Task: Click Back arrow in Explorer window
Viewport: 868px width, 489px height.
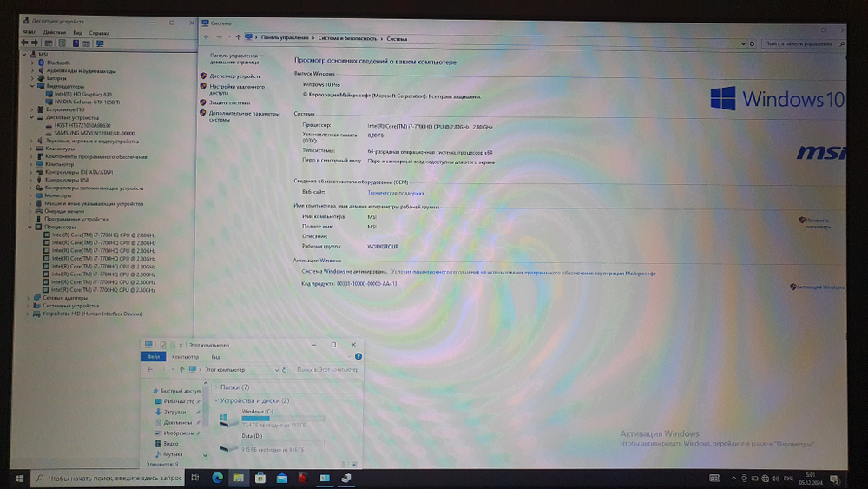Action: click(149, 369)
